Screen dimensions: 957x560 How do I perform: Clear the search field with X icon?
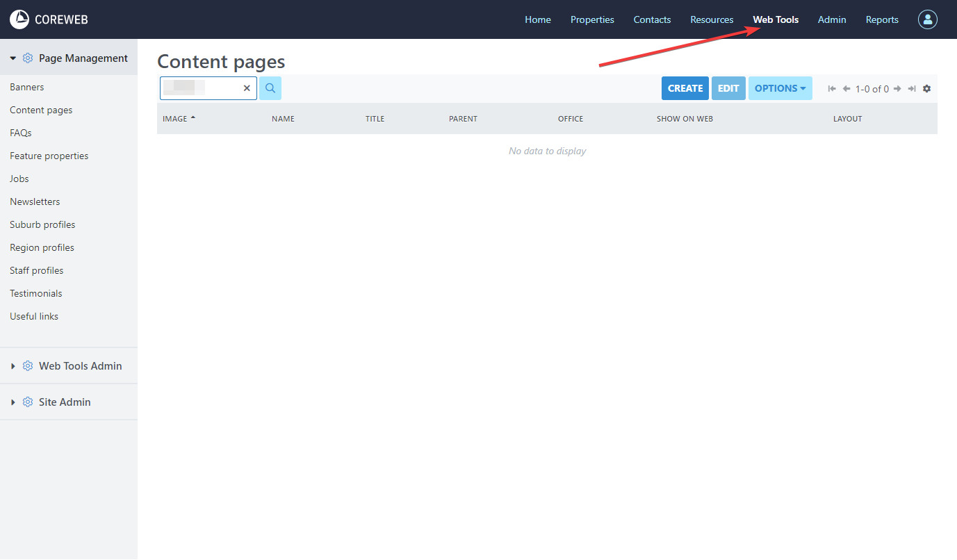pyautogui.click(x=247, y=88)
